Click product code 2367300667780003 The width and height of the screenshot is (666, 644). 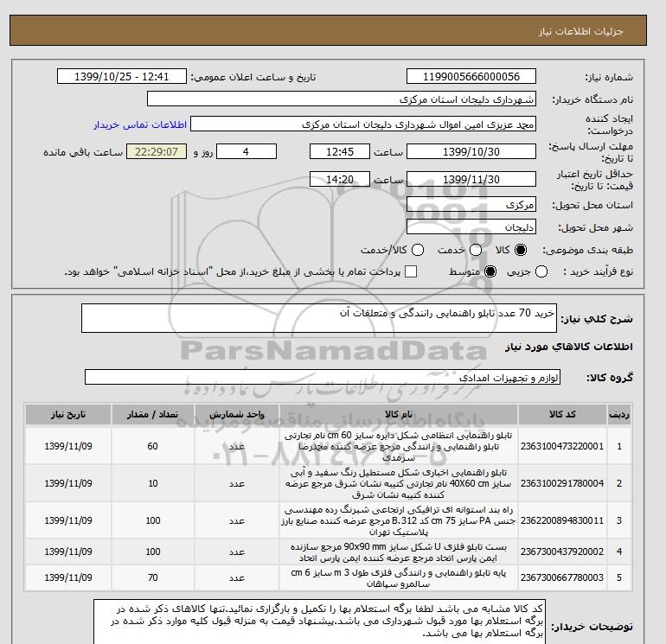pyautogui.click(x=562, y=577)
